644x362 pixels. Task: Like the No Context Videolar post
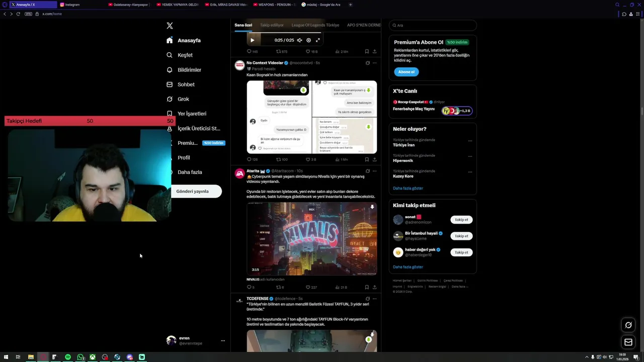point(311,159)
